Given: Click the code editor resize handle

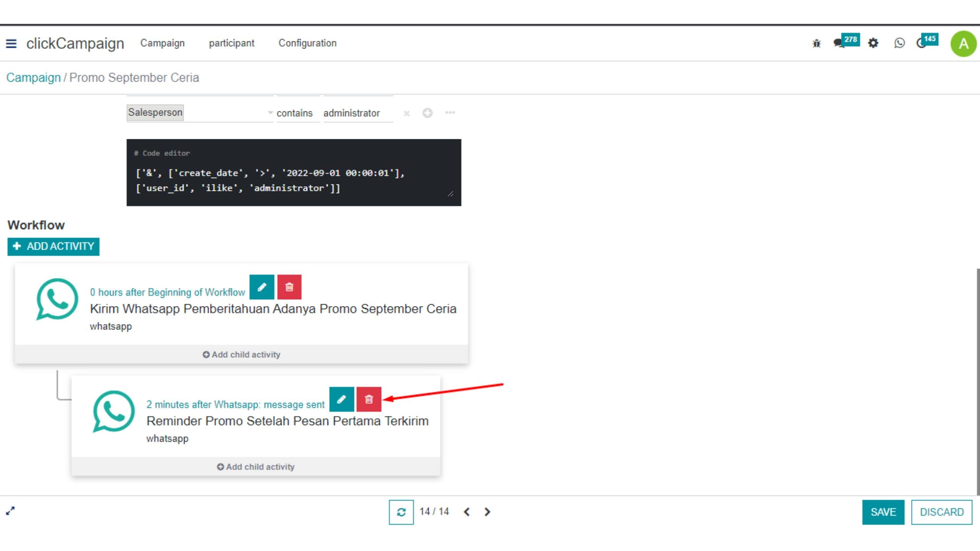Looking at the screenshot, I should point(451,194).
